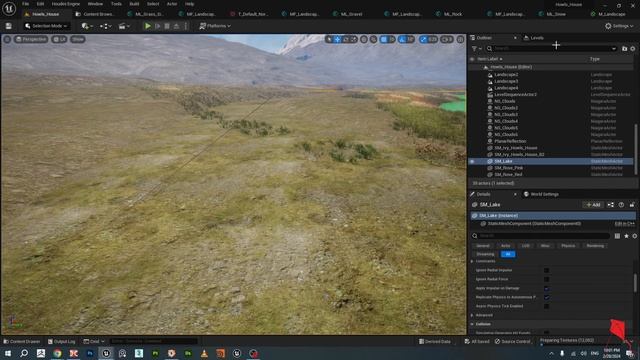This screenshot has width=640, height=360.
Task: Toggle the Details lock icon
Action: [632, 205]
